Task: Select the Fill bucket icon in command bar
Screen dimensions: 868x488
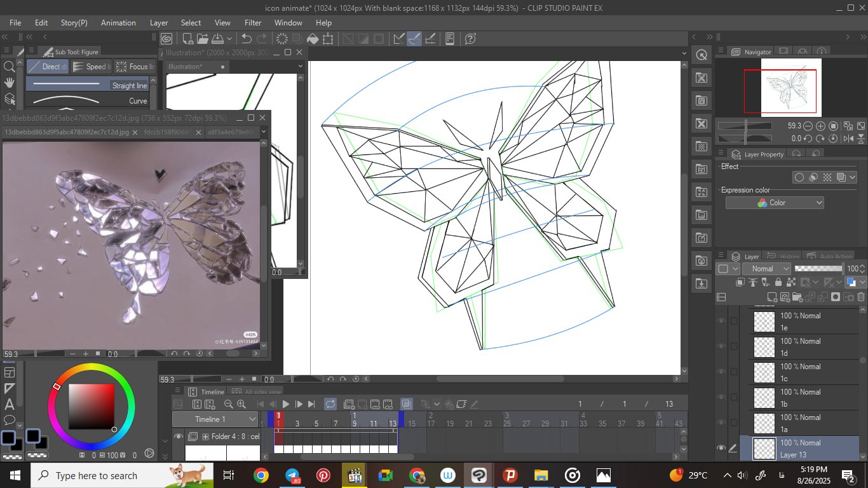Action: [313, 39]
